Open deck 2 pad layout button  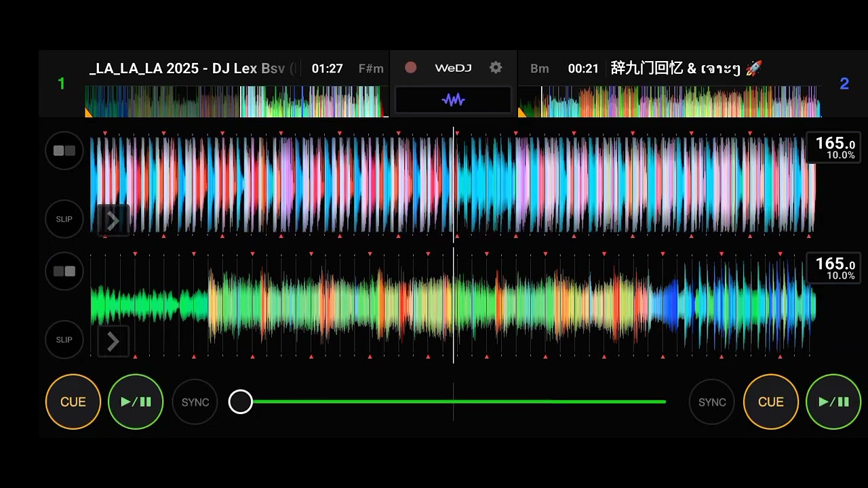[64, 271]
